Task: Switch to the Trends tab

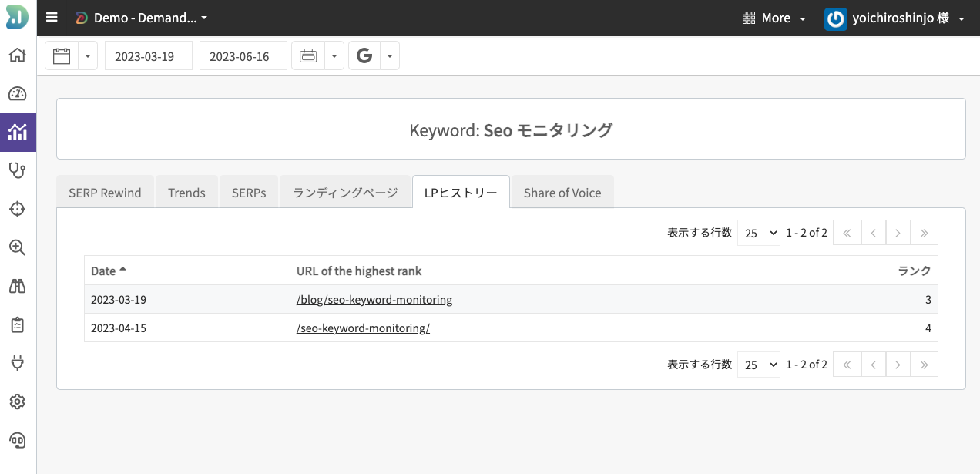Action: pyautogui.click(x=186, y=193)
